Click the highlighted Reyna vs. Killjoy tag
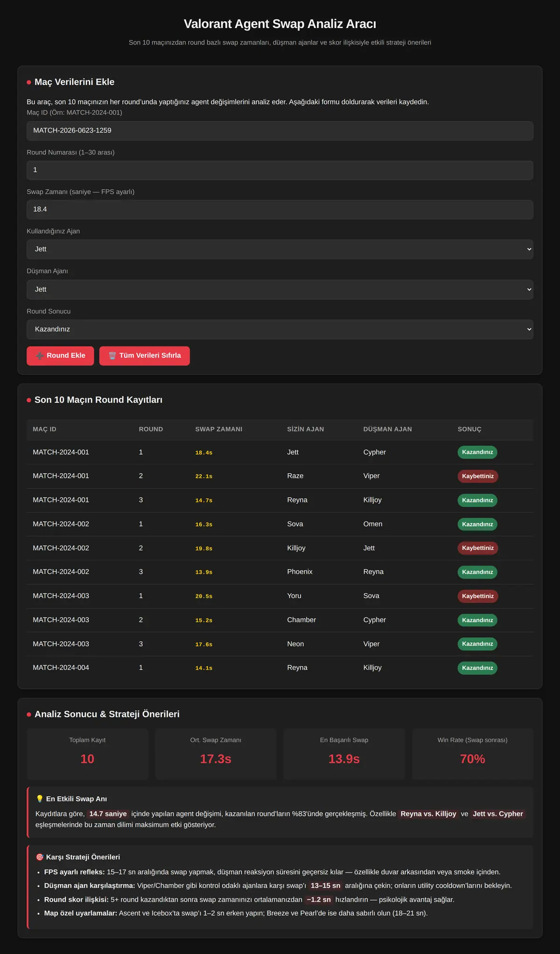The height and width of the screenshot is (954, 560). (428, 814)
